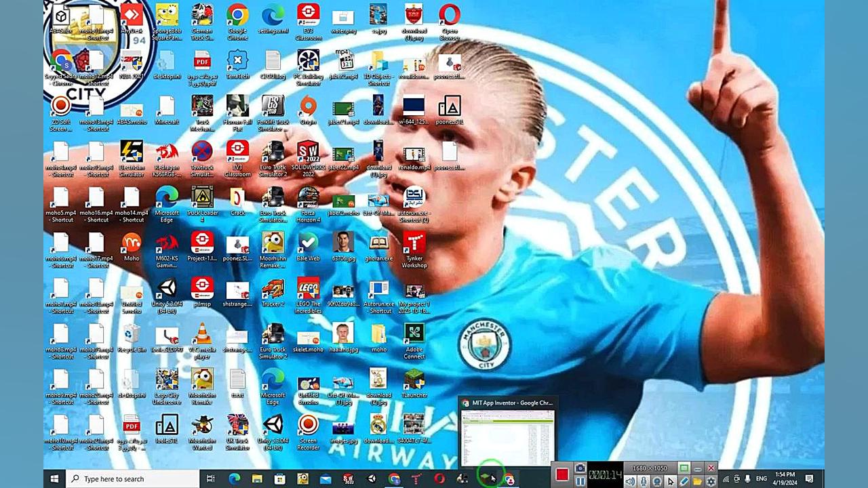Screen dimensions: 868x488
Task: Pause the screen recording
Action: tap(580, 482)
